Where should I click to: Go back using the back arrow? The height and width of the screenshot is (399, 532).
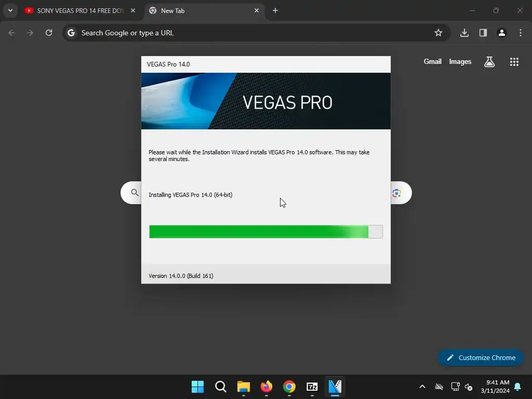11,33
